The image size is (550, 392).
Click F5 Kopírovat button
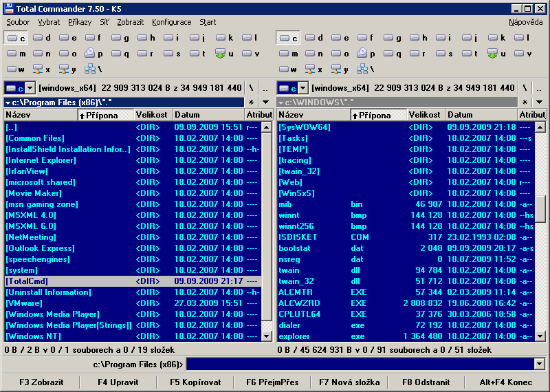pyautogui.click(x=195, y=382)
